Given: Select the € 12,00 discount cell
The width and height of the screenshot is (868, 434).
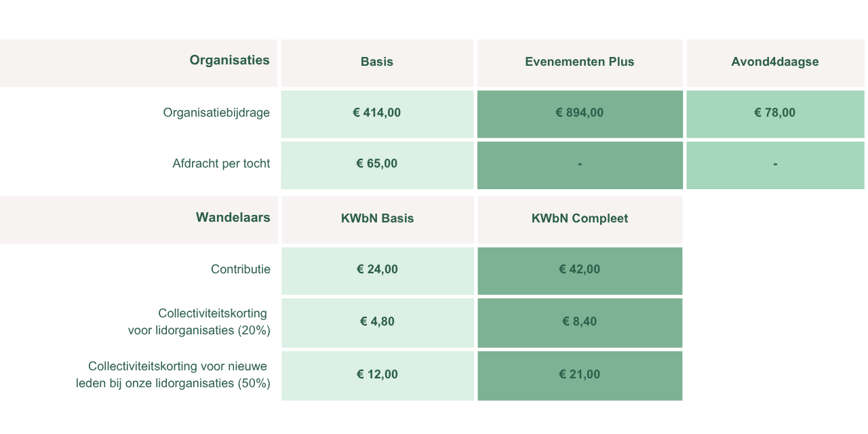Looking at the screenshot, I should 377,374.
